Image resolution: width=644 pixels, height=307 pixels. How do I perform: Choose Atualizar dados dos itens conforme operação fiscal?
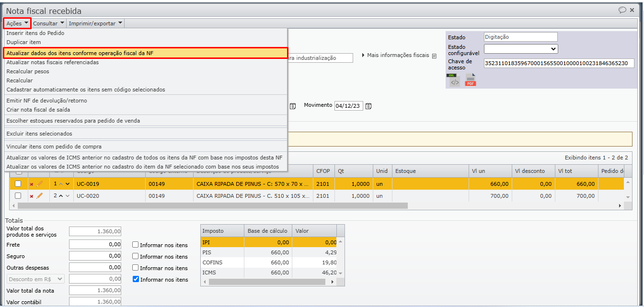pyautogui.click(x=146, y=53)
